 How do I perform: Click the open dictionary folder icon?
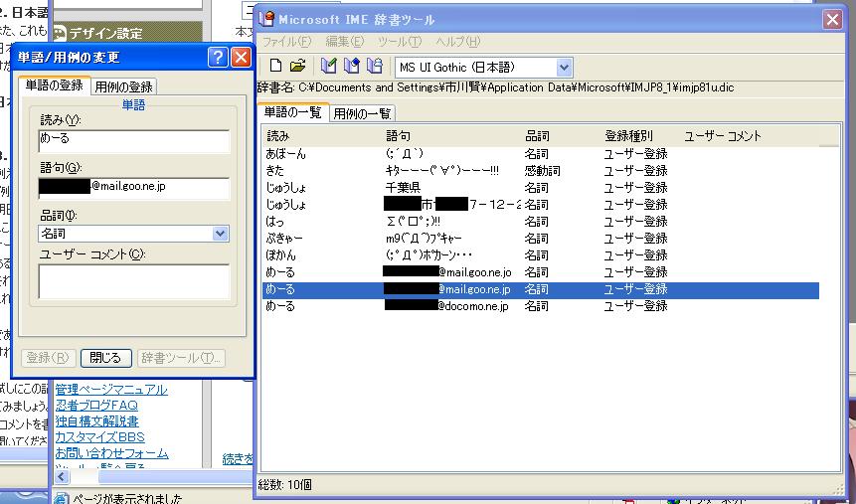298,67
